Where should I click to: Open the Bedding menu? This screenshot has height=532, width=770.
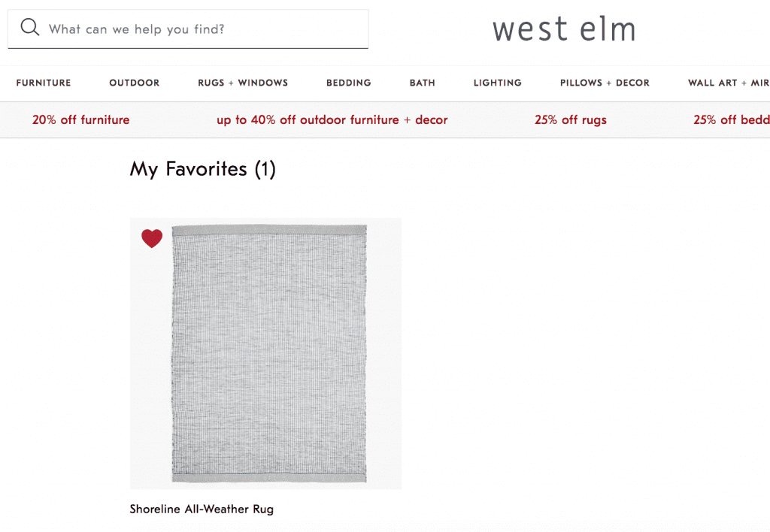349,83
